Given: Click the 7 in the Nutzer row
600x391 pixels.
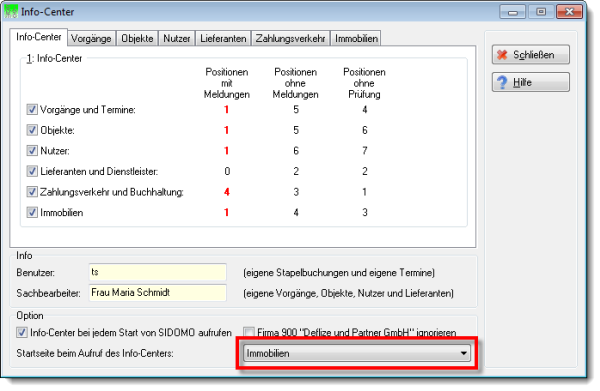Looking at the screenshot, I should point(365,151).
